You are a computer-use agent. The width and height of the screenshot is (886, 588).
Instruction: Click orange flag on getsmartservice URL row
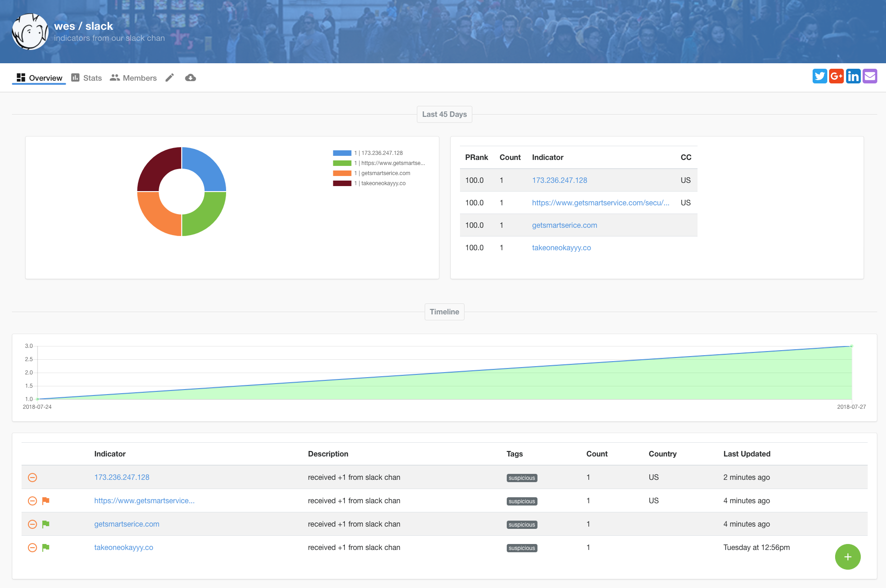coord(46,501)
